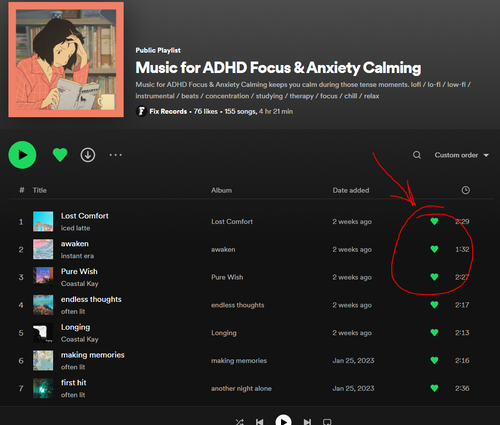Unlike the playlist using the large green heart
Screen dimensions: 500x425
(60, 155)
